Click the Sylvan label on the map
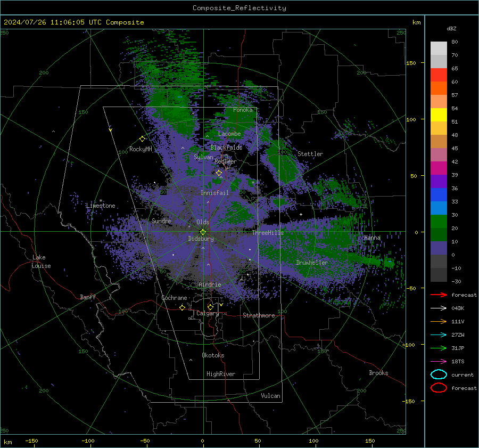The height and width of the screenshot is (448, 479). click(x=203, y=157)
